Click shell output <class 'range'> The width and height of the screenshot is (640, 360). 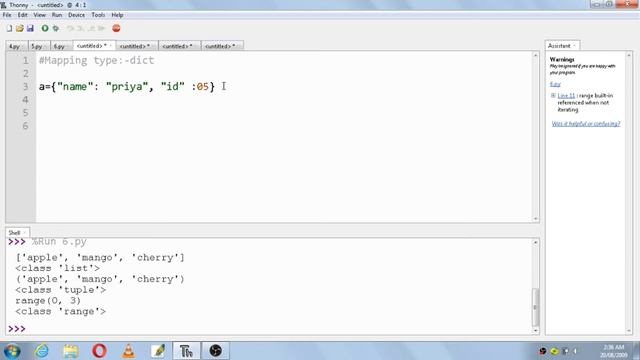pos(60,312)
